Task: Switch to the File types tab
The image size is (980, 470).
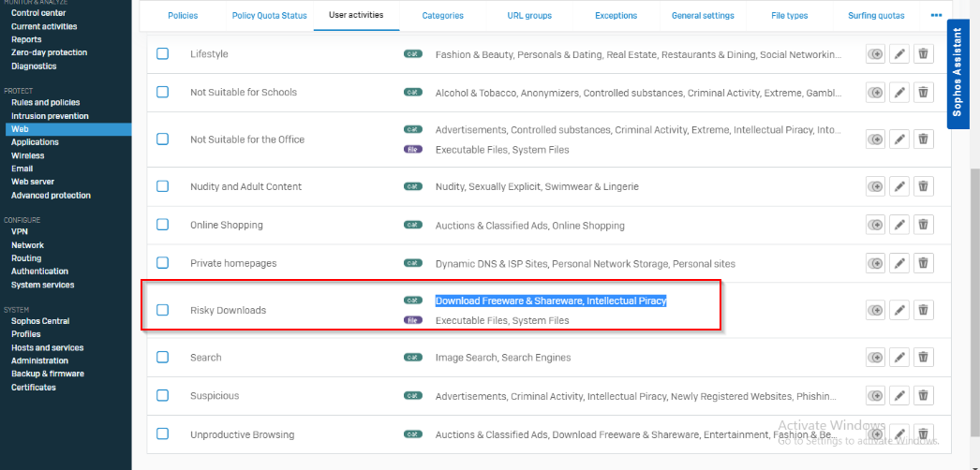Action: pyautogui.click(x=790, y=16)
